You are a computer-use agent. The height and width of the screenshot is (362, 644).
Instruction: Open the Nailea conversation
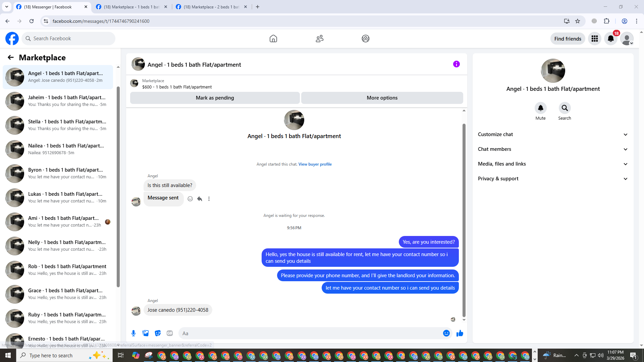pyautogui.click(x=58, y=149)
